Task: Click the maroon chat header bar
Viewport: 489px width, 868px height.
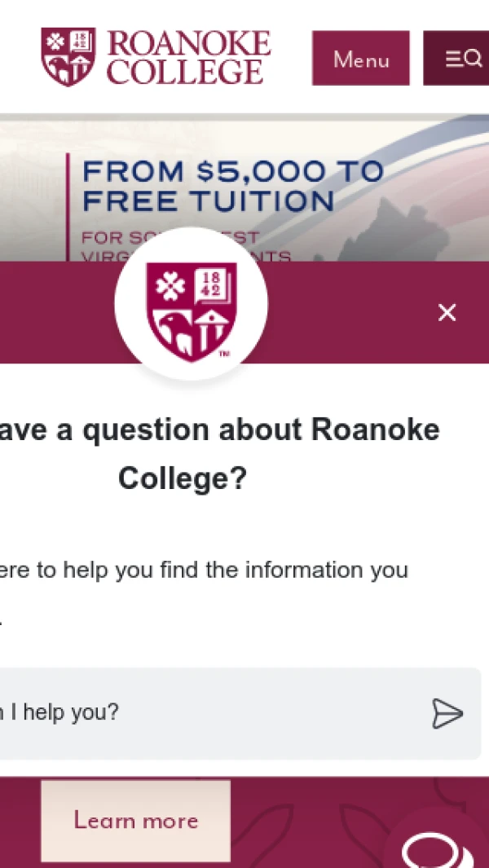Action: (x=244, y=312)
